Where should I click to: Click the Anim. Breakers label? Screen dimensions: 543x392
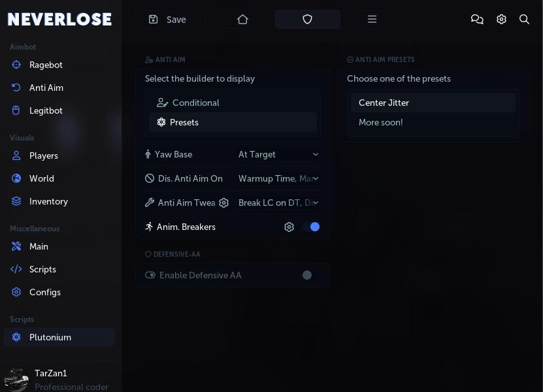186,227
